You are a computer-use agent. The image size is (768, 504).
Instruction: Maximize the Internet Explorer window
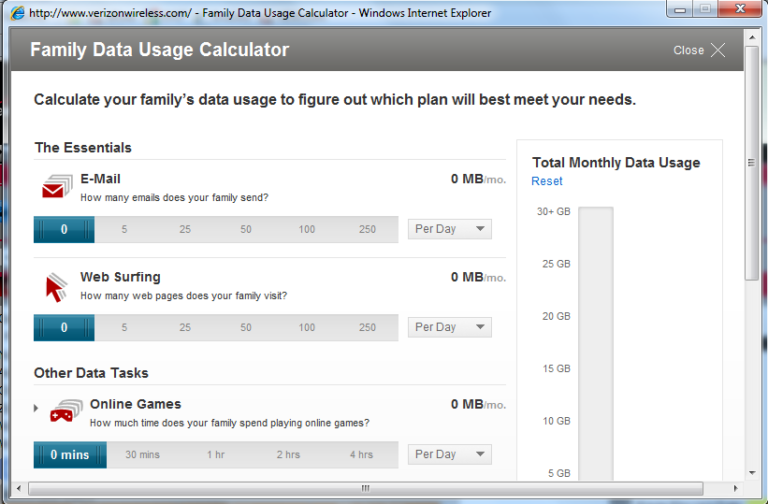[707, 11]
